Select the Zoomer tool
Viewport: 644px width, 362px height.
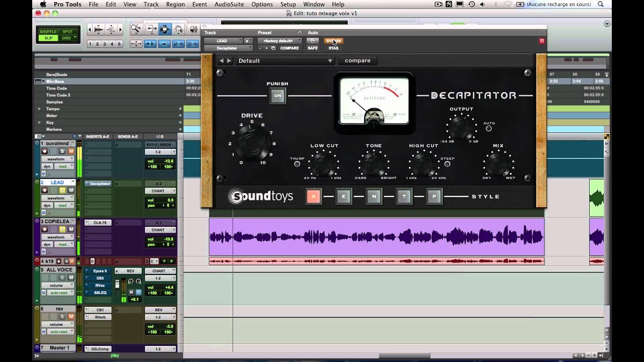pyautogui.click(x=136, y=29)
